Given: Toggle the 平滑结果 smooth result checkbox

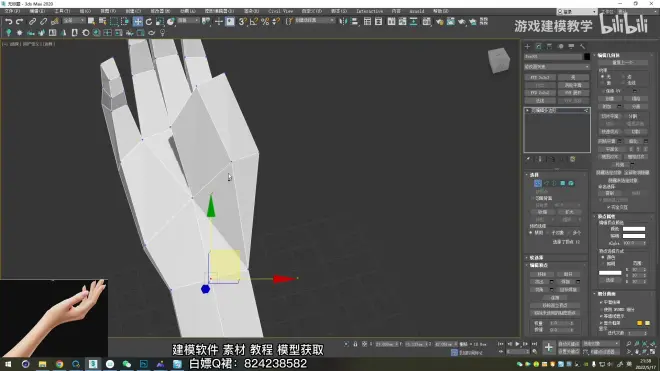Looking at the screenshot, I should (601, 302).
